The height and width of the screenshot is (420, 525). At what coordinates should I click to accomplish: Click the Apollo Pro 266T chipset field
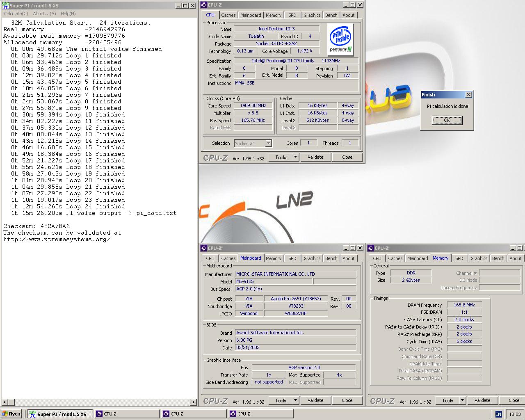pos(296,299)
